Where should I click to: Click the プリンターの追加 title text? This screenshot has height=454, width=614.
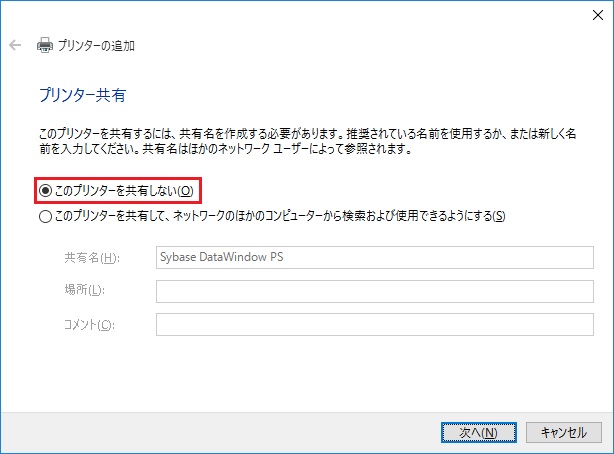pos(95,45)
